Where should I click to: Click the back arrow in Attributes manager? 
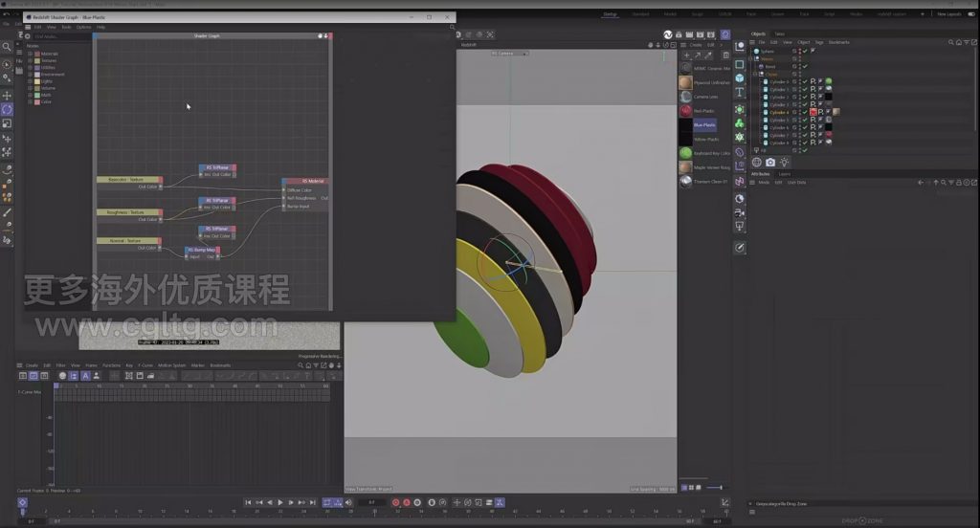tap(920, 183)
